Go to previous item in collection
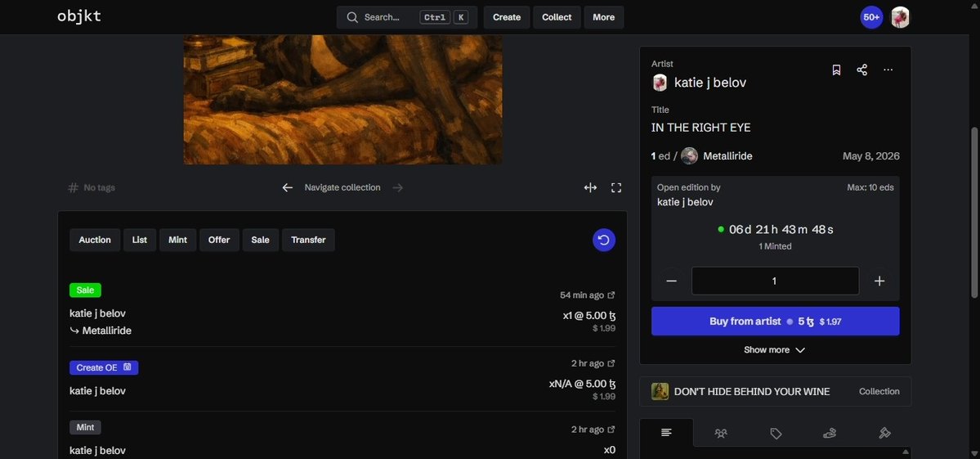The width and height of the screenshot is (980, 459). 287,187
